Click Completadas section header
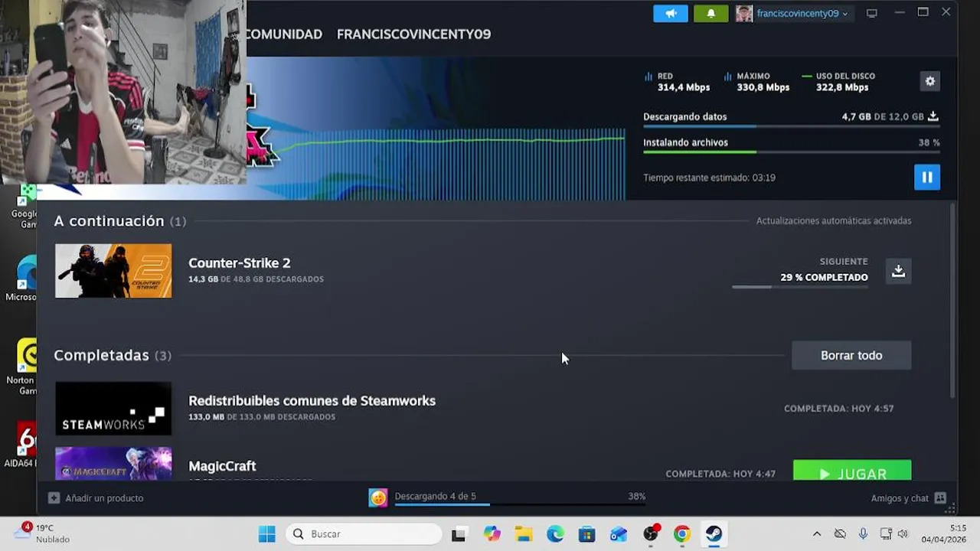 pos(113,355)
